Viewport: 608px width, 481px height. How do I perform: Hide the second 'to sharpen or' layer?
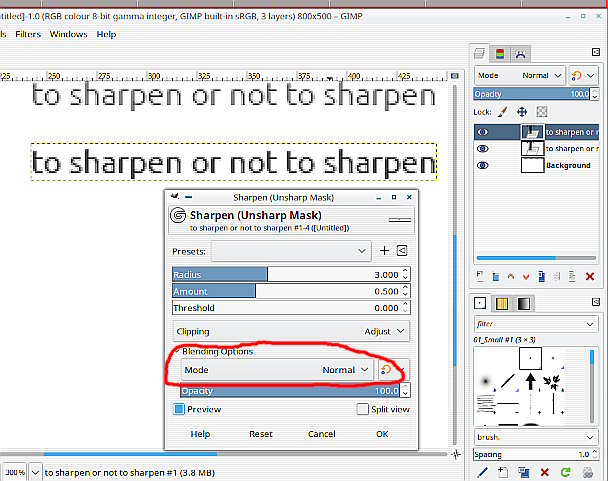483,149
